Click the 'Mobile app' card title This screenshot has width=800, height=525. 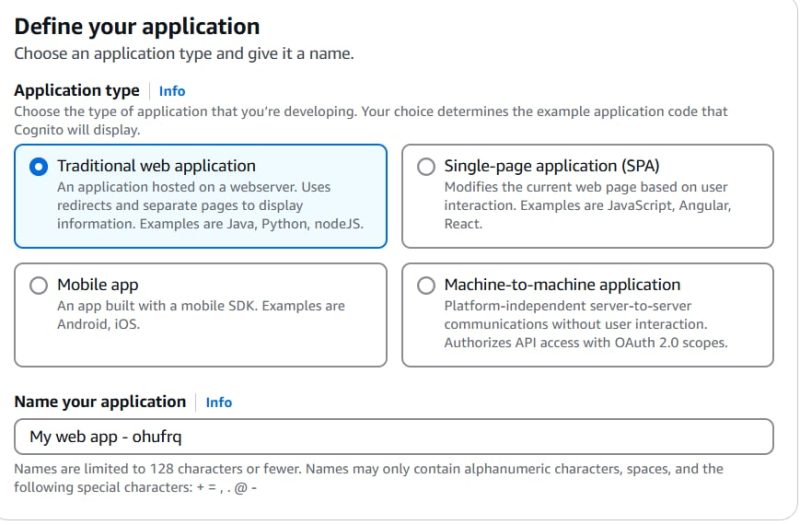[x=97, y=285]
